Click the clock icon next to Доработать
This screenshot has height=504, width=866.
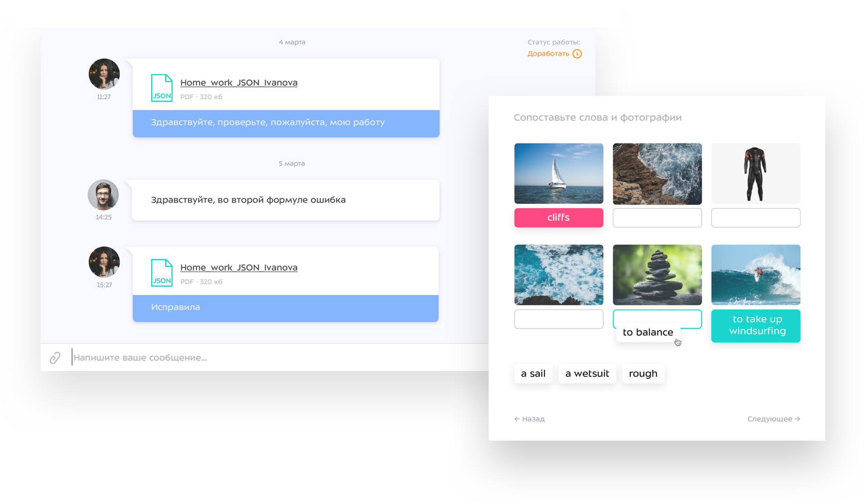(577, 54)
